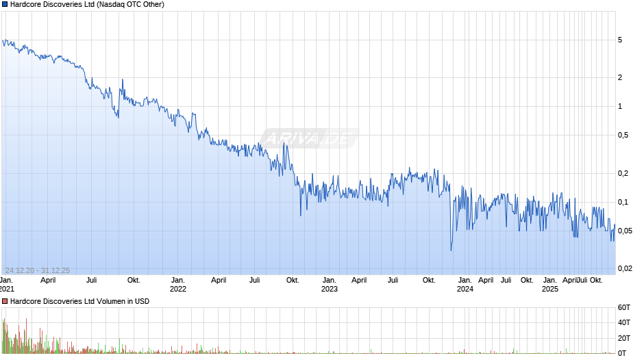Click the year label '2021' on the time axis

click(x=7, y=289)
